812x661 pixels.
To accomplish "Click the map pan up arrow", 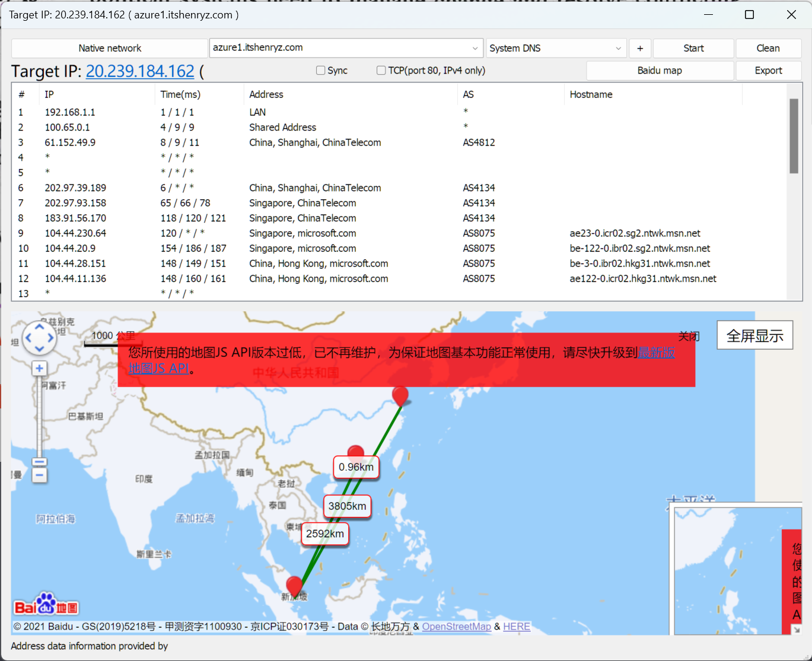I will pos(39,327).
